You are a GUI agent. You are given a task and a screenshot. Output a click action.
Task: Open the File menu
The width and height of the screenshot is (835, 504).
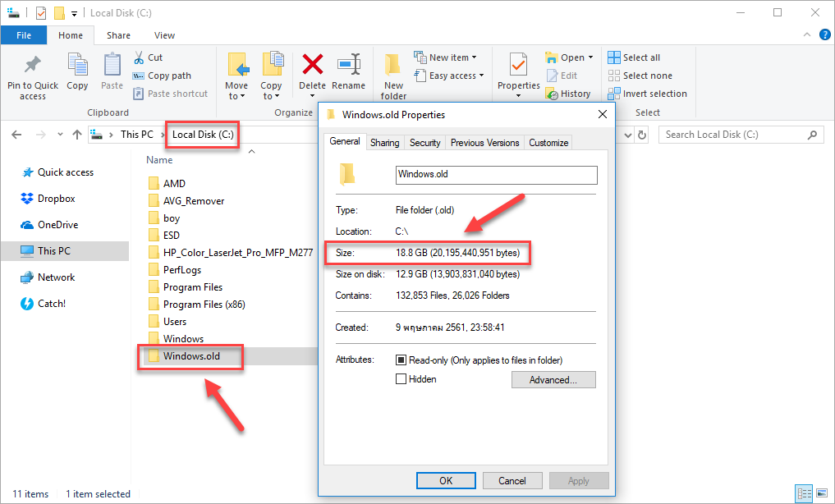point(24,35)
